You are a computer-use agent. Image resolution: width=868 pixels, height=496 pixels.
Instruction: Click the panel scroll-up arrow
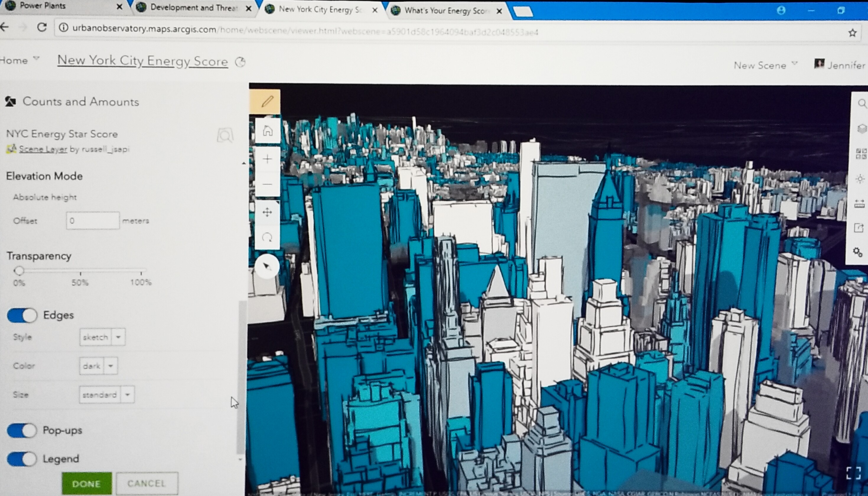pos(244,163)
